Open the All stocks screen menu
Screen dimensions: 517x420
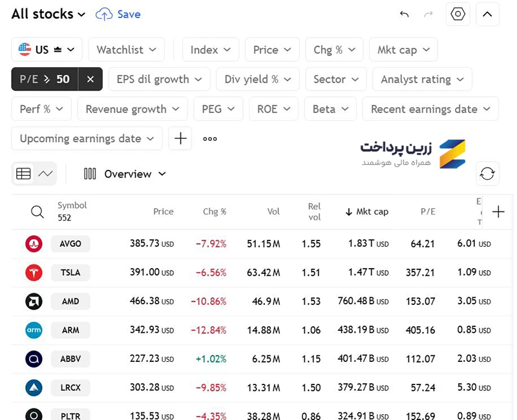click(x=48, y=14)
